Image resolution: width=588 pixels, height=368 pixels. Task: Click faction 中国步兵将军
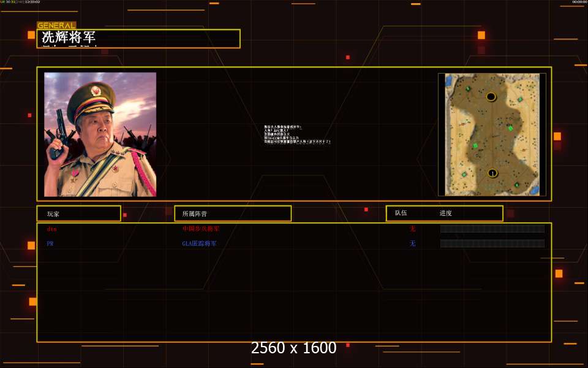(201, 228)
